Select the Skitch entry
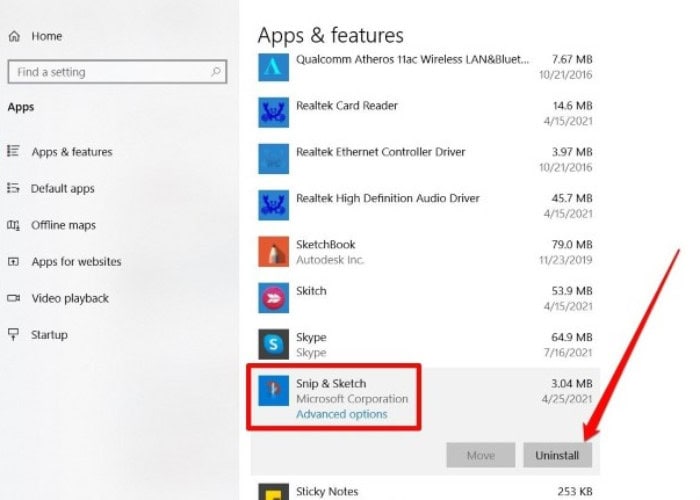The image size is (700, 500). [311, 291]
